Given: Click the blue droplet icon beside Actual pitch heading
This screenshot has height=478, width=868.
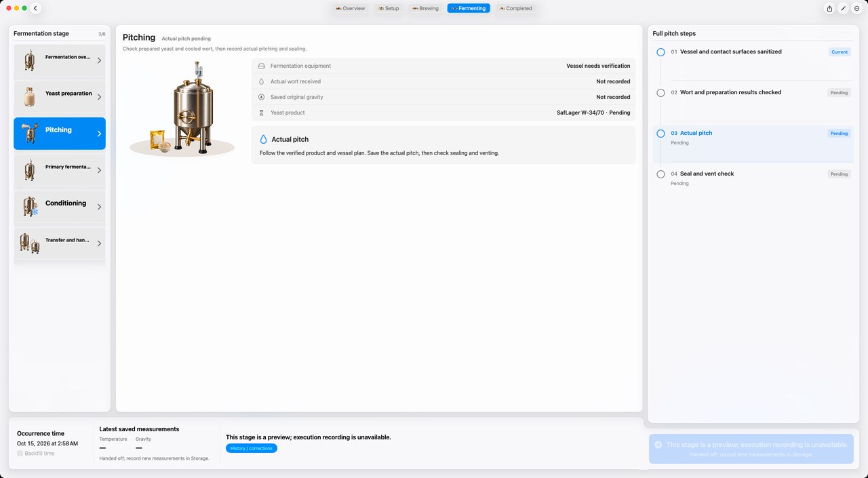Looking at the screenshot, I should pyautogui.click(x=264, y=139).
